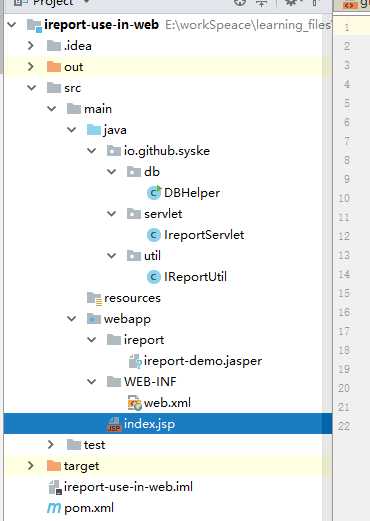Click the ireport-demo.jasper file icon
This screenshot has width=370, height=521.
tap(135, 361)
